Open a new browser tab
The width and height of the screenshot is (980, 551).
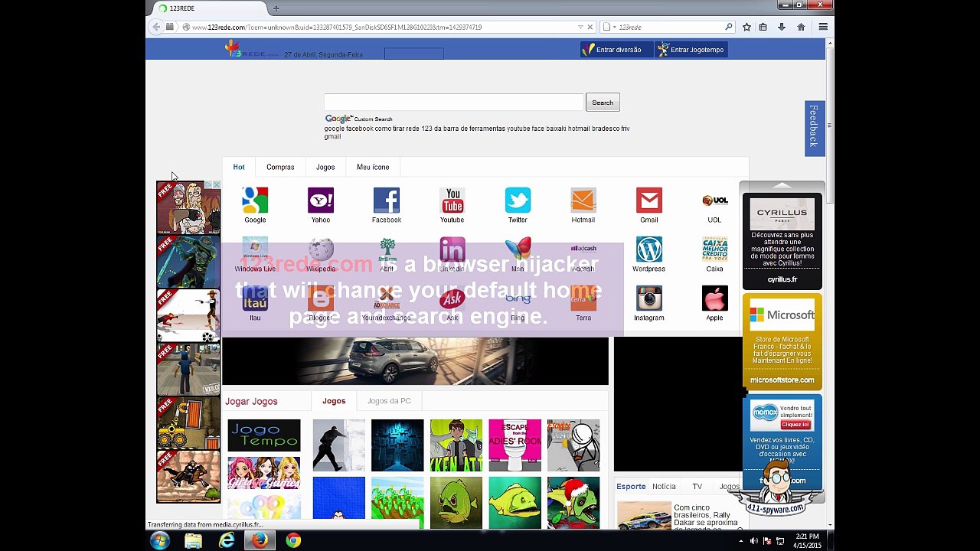(276, 8)
